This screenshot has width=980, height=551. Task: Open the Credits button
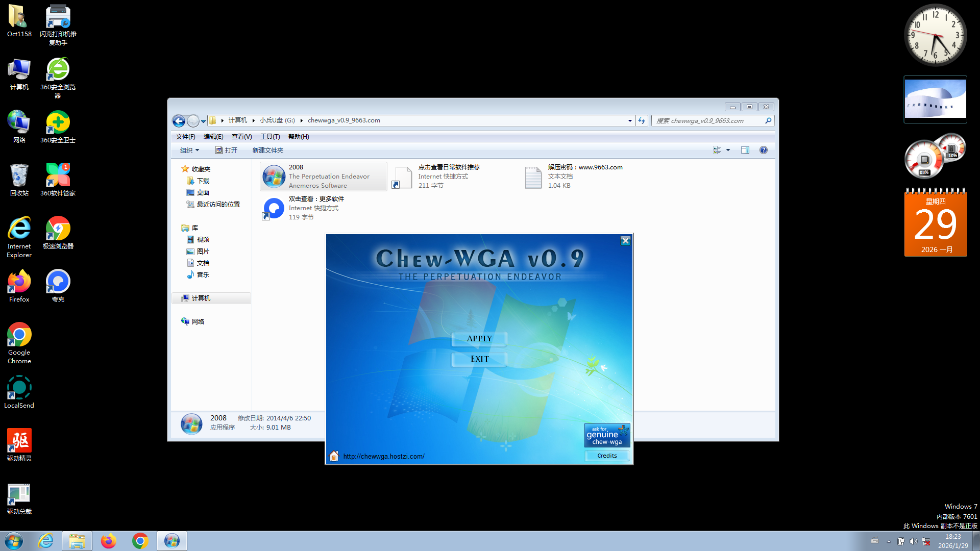[607, 456]
